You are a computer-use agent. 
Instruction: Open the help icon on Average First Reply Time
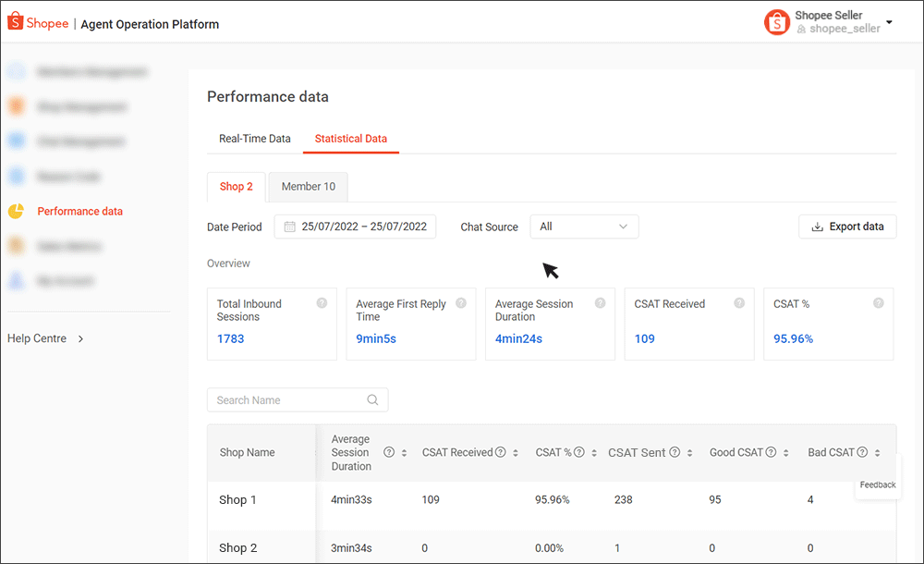coord(459,301)
